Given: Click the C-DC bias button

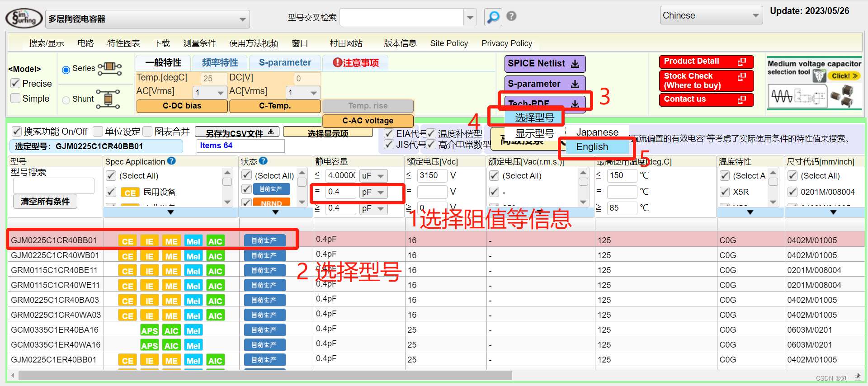Looking at the screenshot, I should click(x=182, y=106).
